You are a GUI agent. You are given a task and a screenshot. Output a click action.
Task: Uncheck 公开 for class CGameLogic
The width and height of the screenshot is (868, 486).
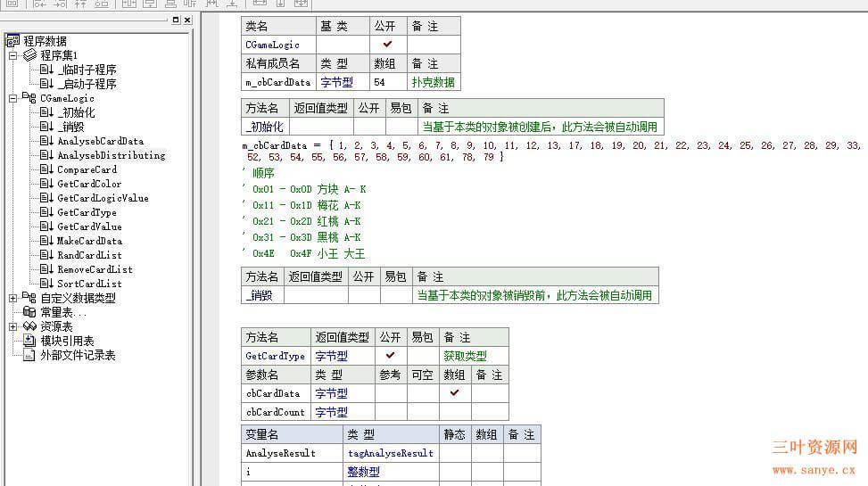(388, 45)
